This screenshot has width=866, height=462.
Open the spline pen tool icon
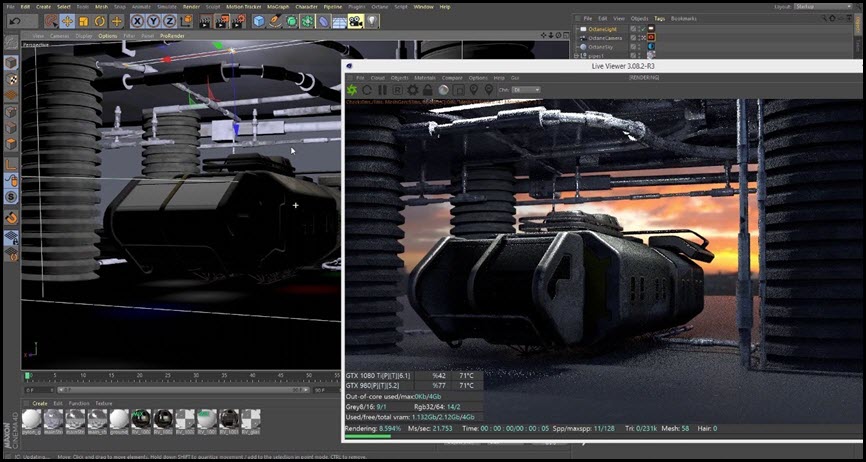click(274, 21)
